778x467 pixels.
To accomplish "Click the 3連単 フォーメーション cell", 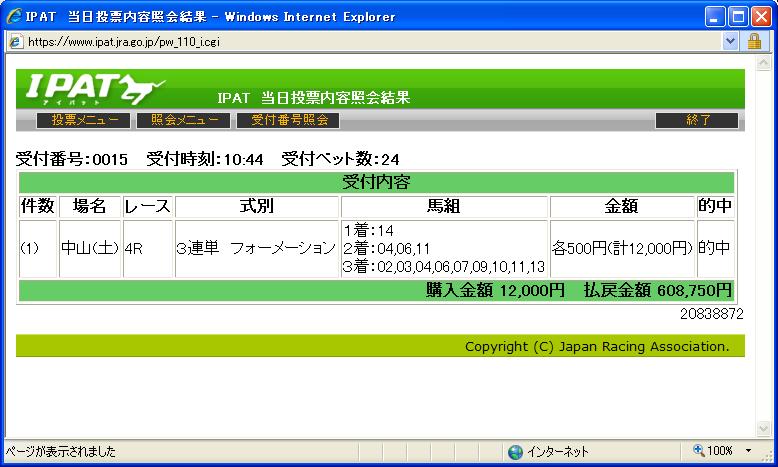I will tap(257, 248).
